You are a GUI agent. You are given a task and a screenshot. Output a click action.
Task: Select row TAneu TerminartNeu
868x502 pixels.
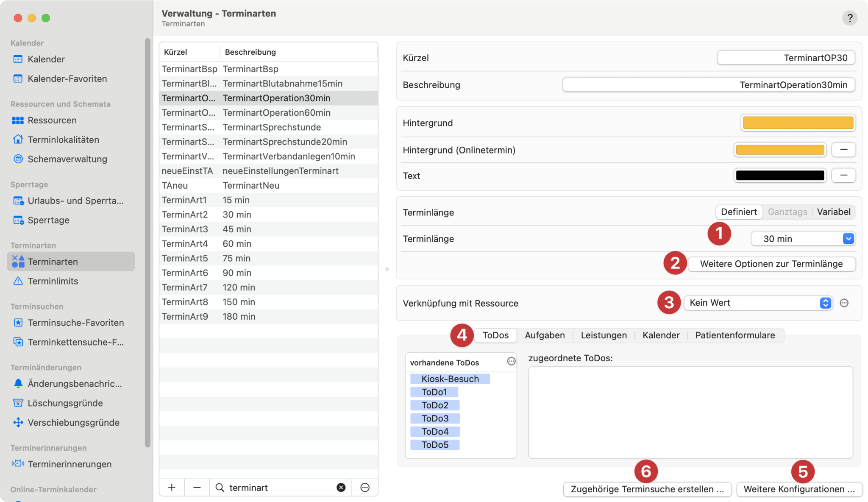click(x=269, y=185)
